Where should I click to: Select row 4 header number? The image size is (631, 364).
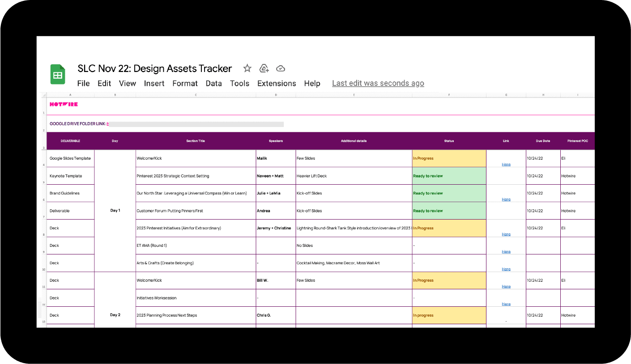click(43, 158)
